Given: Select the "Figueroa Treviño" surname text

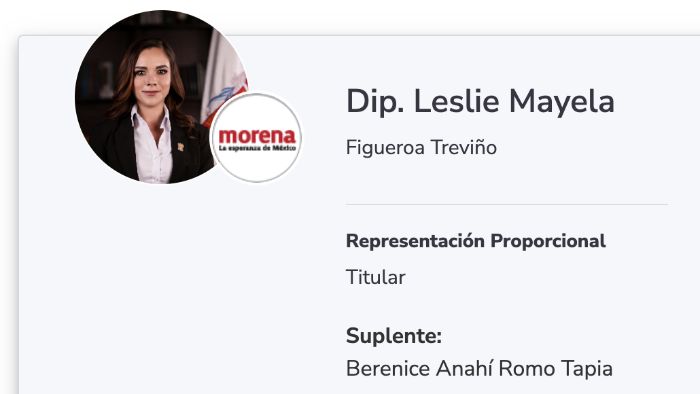Looking at the screenshot, I should [x=421, y=148].
